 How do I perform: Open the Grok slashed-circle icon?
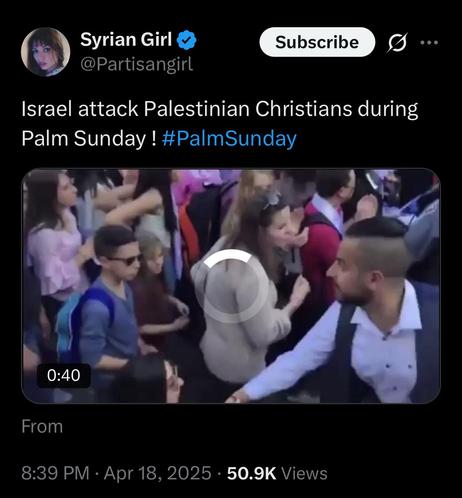coord(397,43)
